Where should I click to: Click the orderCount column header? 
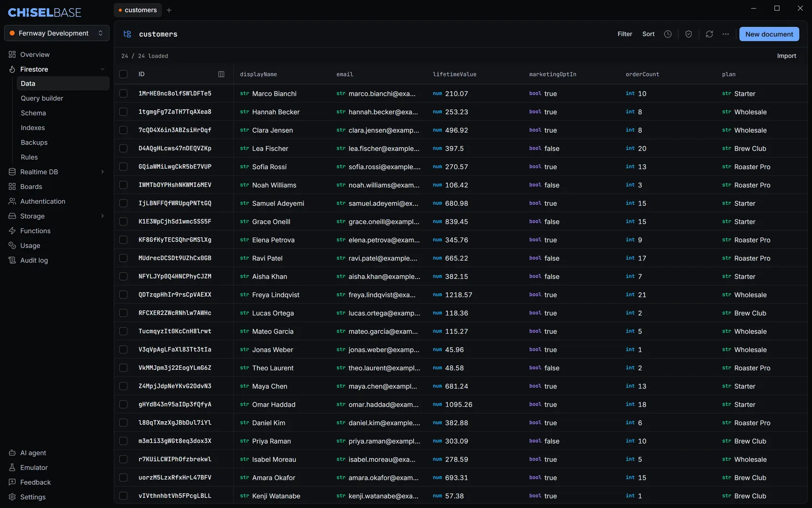tap(642, 74)
